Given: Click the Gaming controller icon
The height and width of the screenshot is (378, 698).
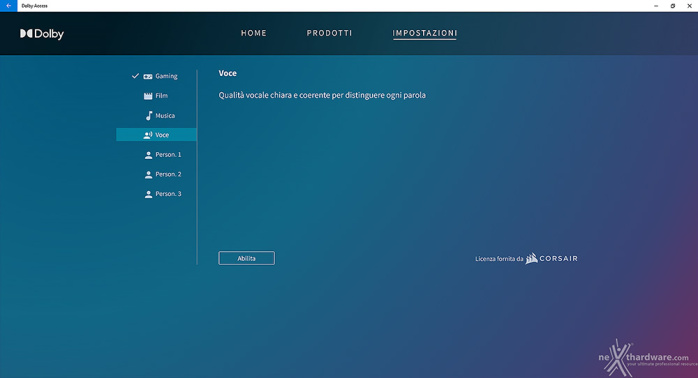Looking at the screenshot, I should point(148,77).
